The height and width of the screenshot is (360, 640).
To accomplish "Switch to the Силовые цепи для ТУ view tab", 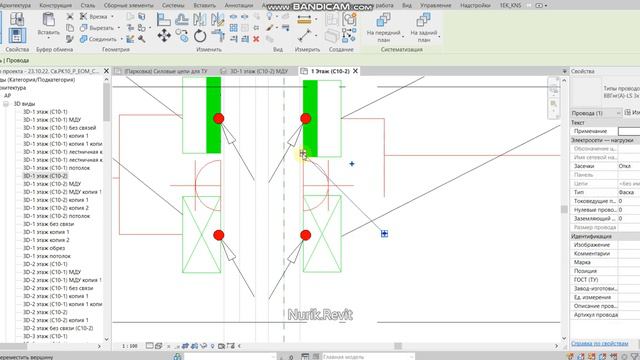I will [x=166, y=71].
